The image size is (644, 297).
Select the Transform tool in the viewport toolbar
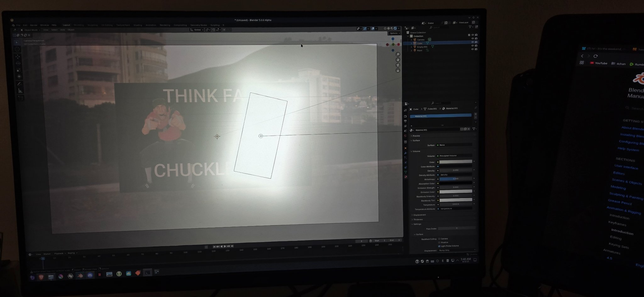19,77
